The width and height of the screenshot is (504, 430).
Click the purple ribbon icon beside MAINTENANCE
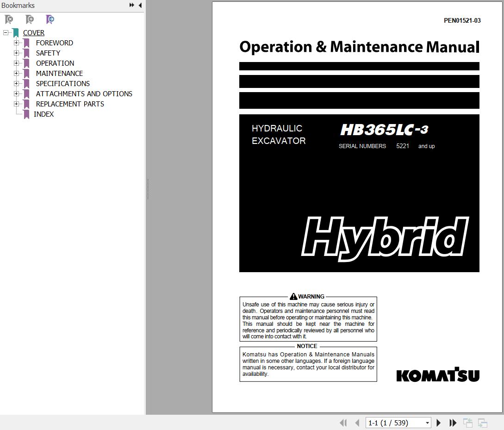click(26, 74)
